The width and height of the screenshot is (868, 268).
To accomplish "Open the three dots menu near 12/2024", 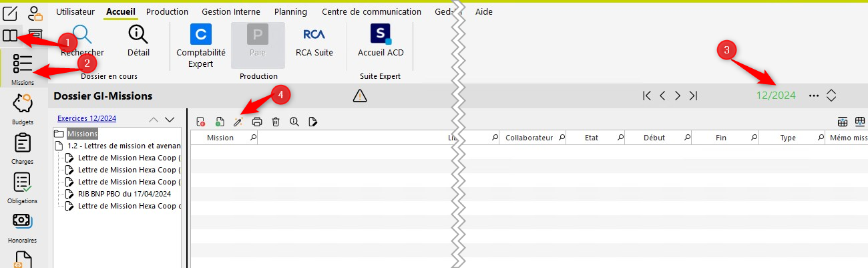I will [x=813, y=96].
